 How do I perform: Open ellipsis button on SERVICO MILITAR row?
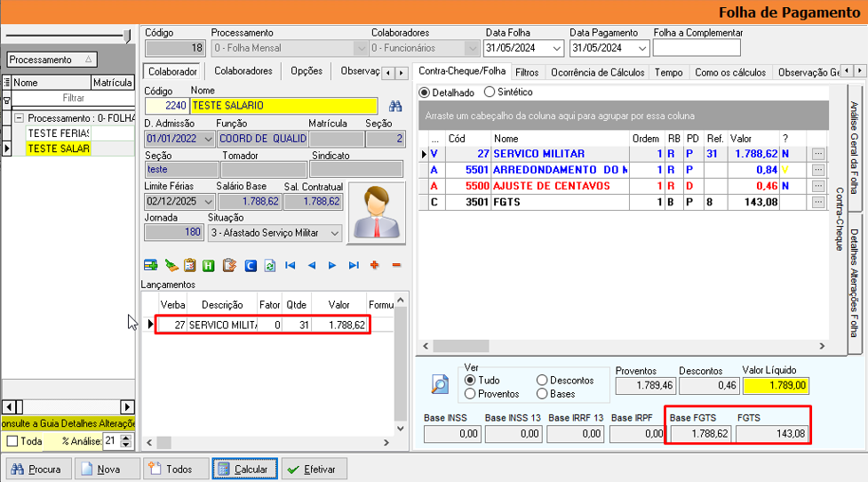point(818,154)
